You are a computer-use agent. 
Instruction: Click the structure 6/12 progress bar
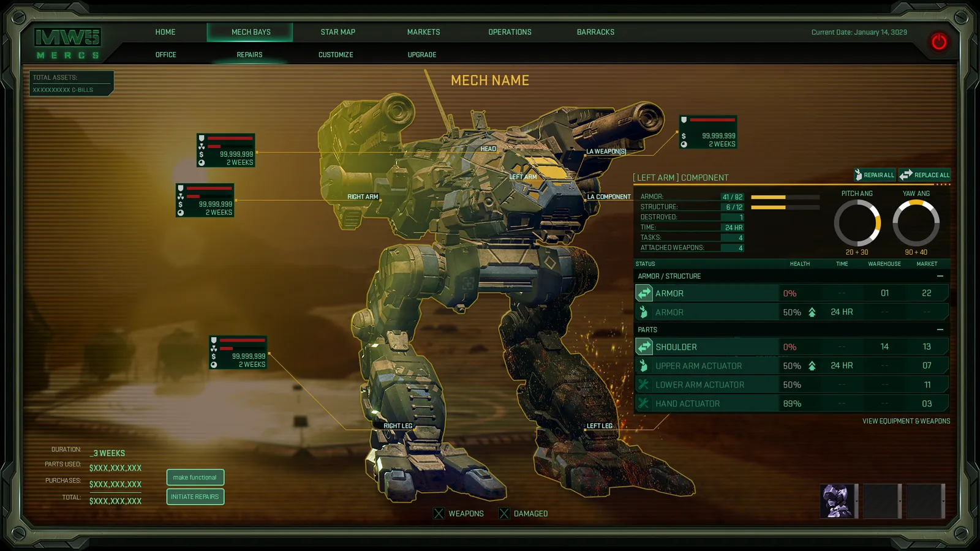(x=785, y=208)
